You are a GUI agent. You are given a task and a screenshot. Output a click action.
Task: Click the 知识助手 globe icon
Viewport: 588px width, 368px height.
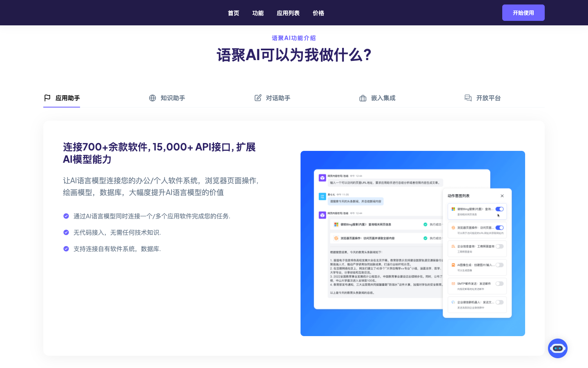click(152, 98)
